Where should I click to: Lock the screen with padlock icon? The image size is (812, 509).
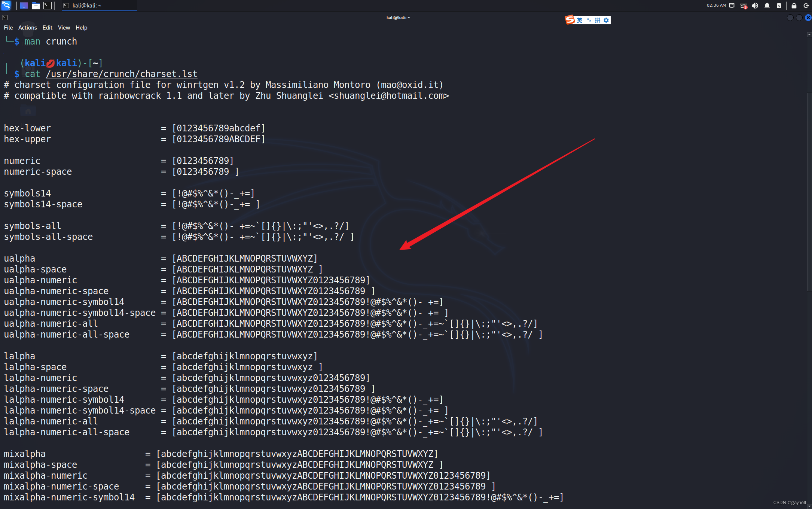pos(794,6)
